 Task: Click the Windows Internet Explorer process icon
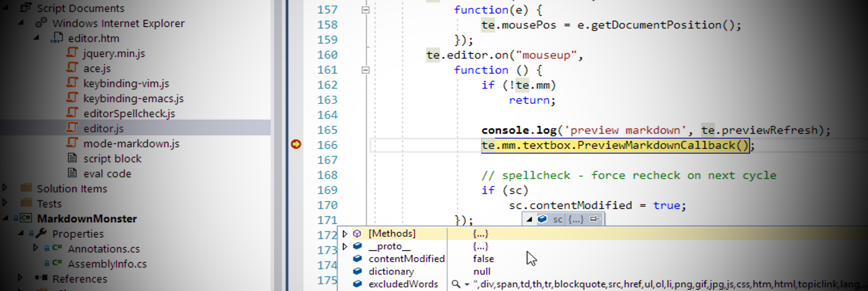[x=41, y=24]
